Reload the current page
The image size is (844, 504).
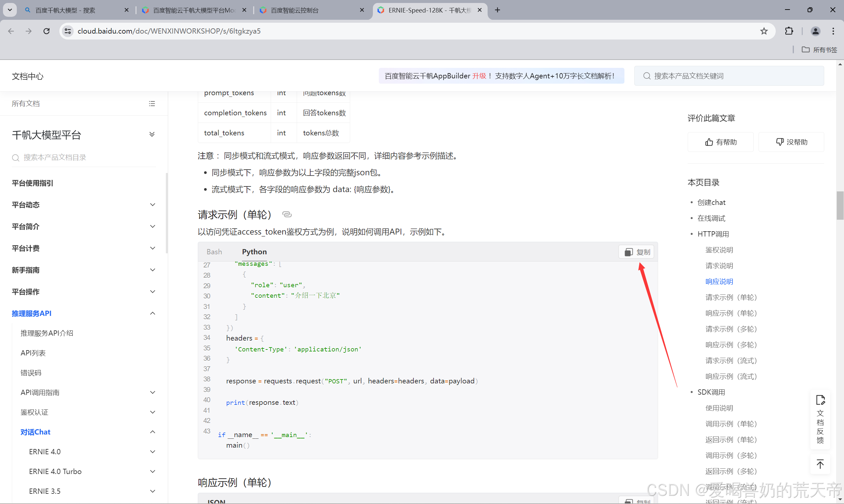tap(46, 31)
